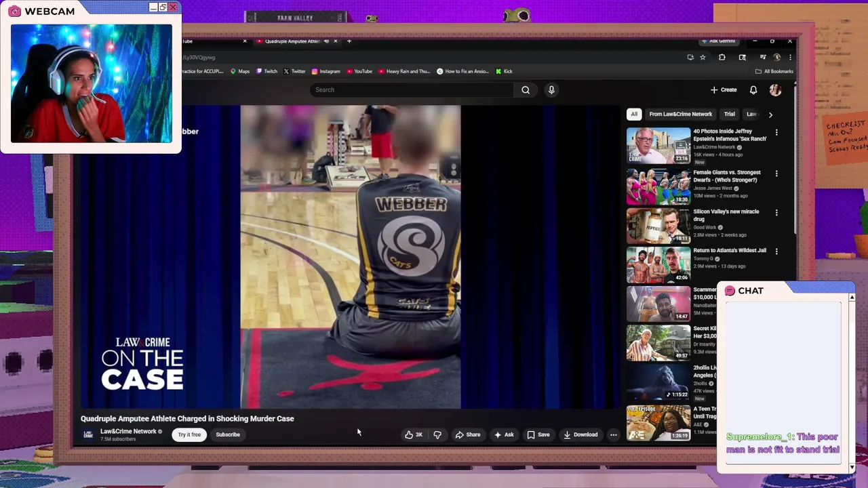The height and width of the screenshot is (488, 868).
Task: Open the Kick bookmark
Action: click(504, 71)
